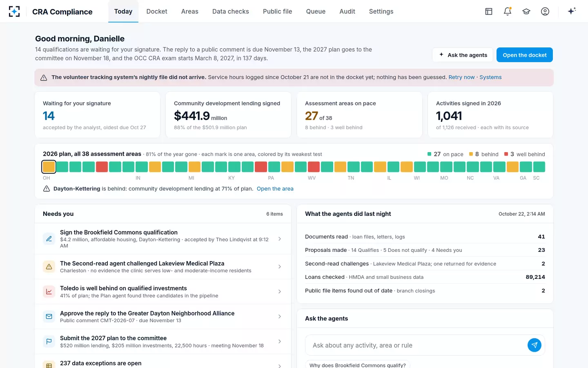Viewport: 588px width, 368px height.
Task: Click the Ask the agents button
Action: coord(463,55)
